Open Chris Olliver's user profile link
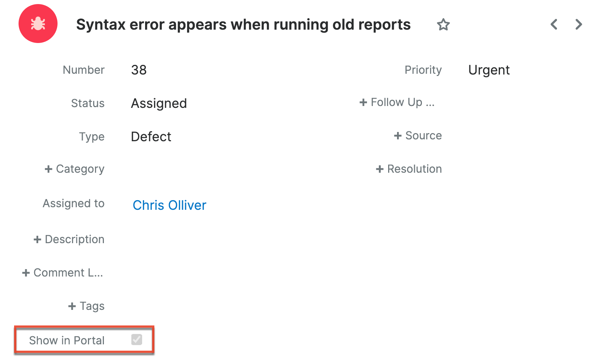 coord(170,205)
